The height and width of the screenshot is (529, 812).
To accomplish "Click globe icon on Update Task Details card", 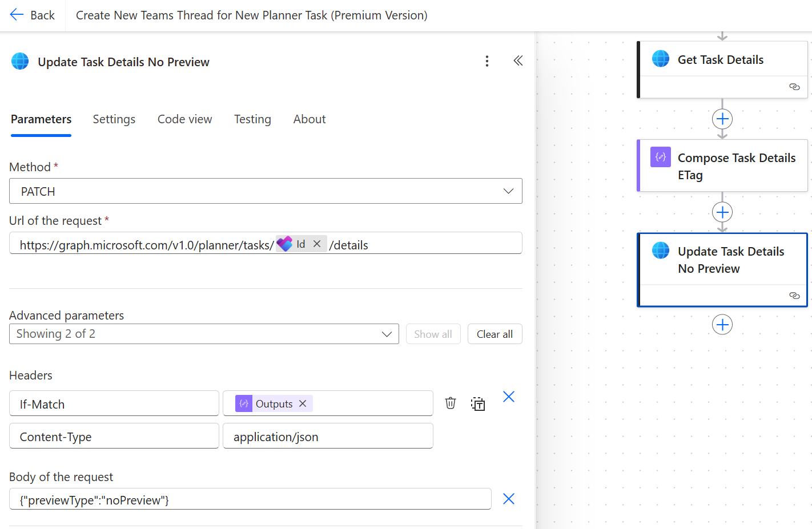I will (x=661, y=251).
